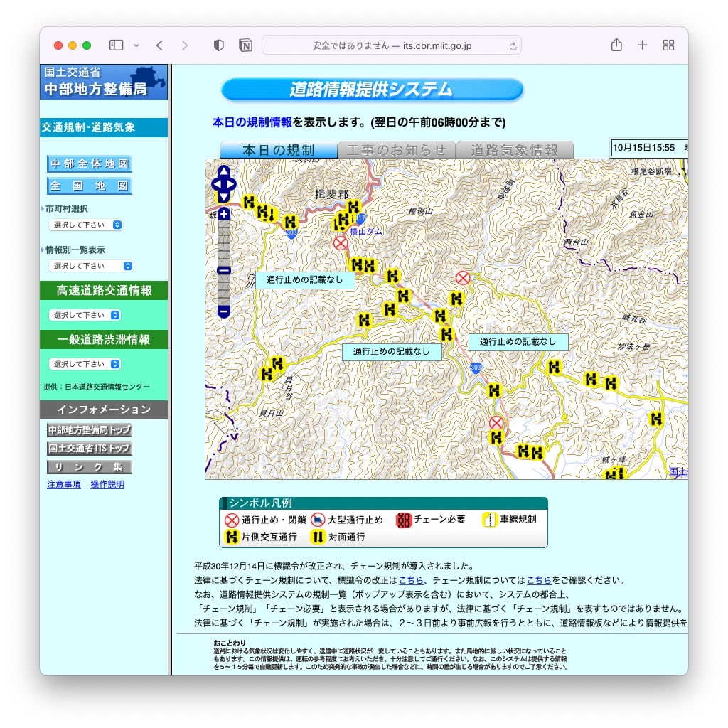Open the Safari share menu

pos(616,45)
